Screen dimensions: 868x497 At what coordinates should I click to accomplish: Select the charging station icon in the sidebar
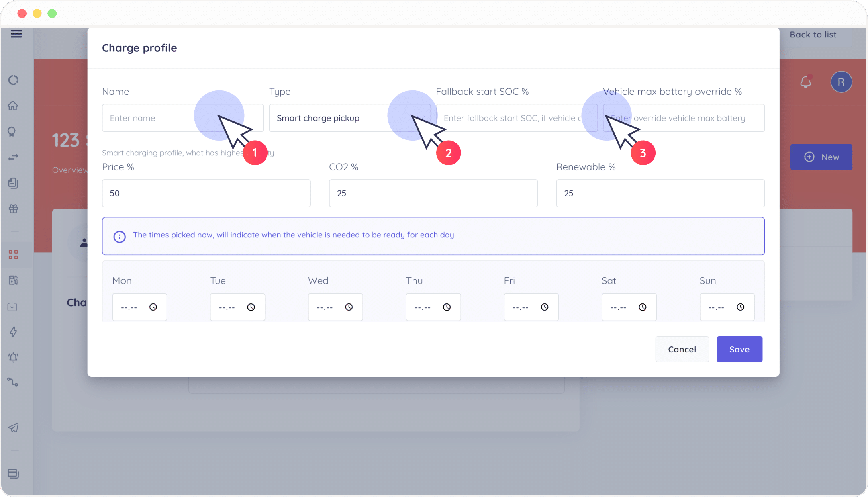(14, 280)
